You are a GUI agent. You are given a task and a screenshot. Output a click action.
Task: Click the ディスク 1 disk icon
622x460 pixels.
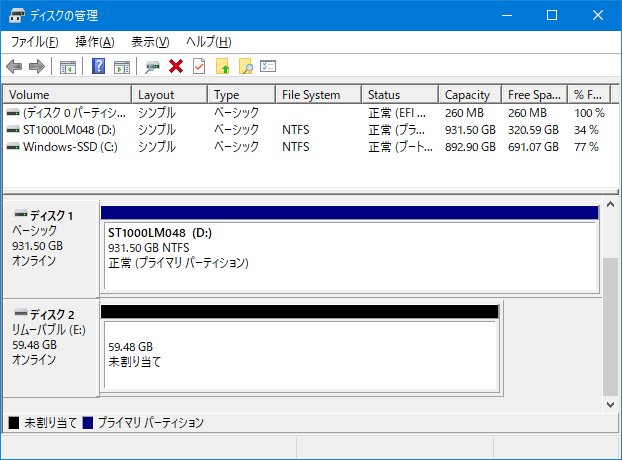21,214
